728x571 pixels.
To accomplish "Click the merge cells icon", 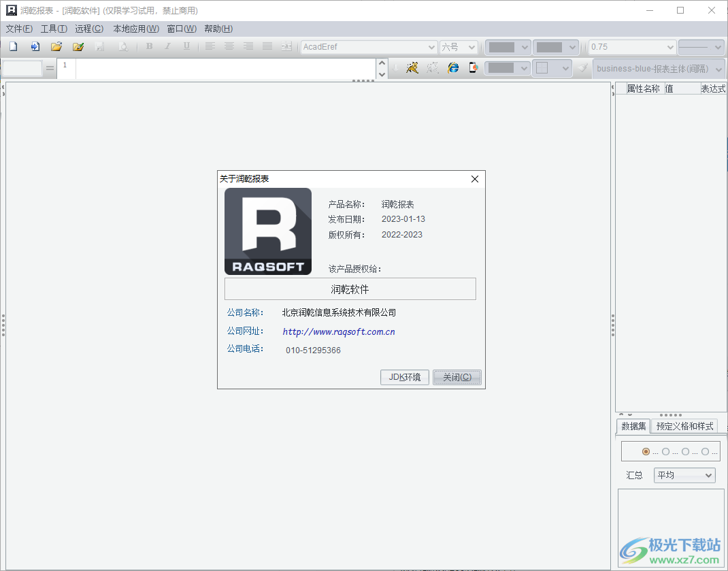I will pos(286,46).
